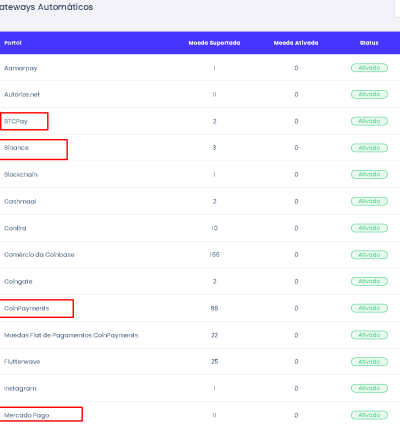Click supported currency value 11 for Autorize.net
The width and height of the screenshot is (400, 424).
click(214, 95)
